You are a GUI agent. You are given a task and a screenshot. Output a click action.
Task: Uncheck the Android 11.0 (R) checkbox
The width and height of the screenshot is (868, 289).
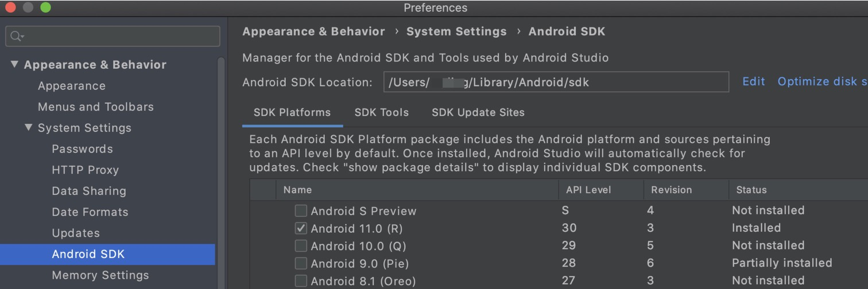pos(301,228)
